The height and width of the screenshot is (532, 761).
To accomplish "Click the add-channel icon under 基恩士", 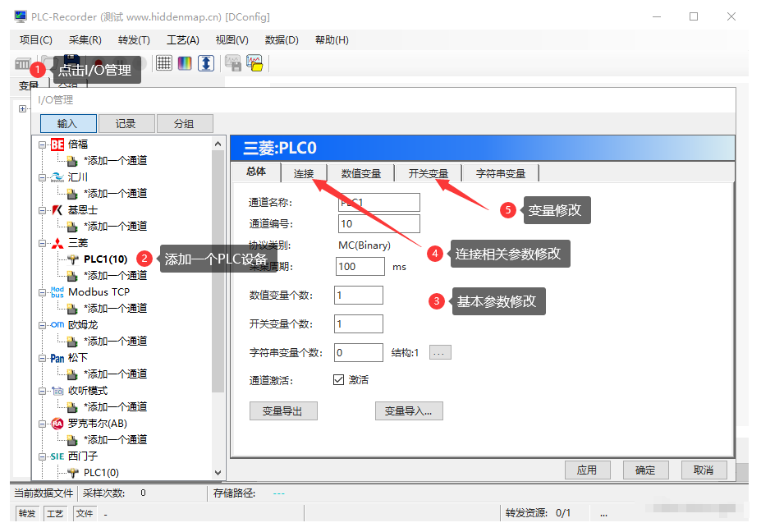I will click(71, 227).
